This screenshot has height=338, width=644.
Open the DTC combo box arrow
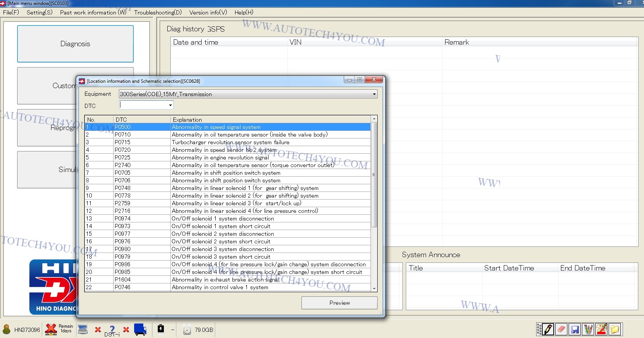coord(170,105)
